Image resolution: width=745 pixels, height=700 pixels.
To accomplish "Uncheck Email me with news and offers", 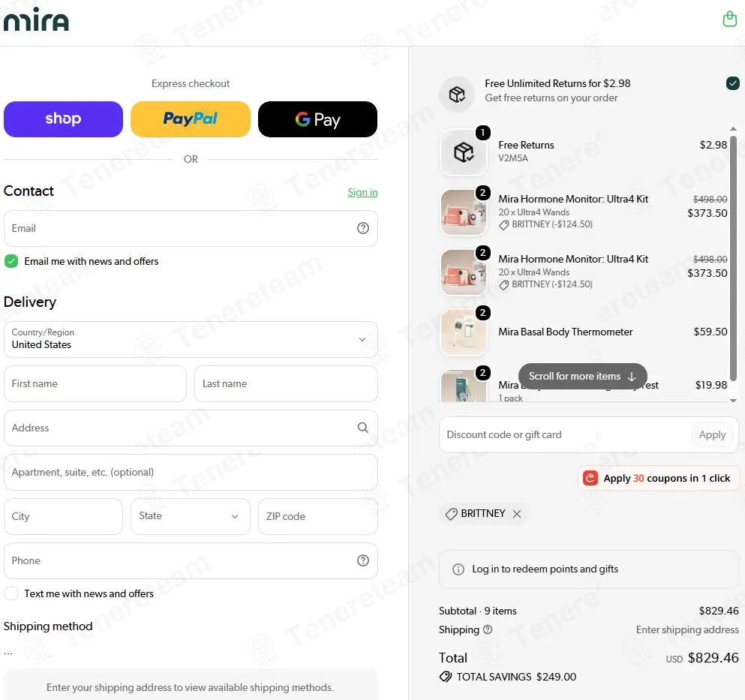I will point(11,261).
